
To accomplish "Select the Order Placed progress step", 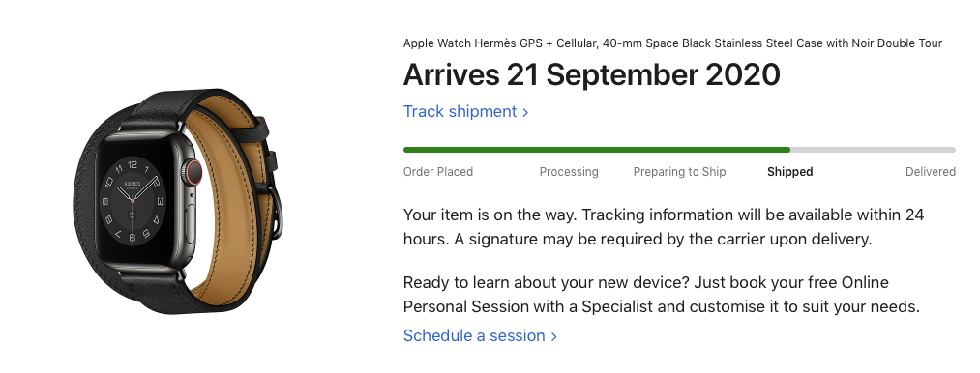I will [438, 172].
